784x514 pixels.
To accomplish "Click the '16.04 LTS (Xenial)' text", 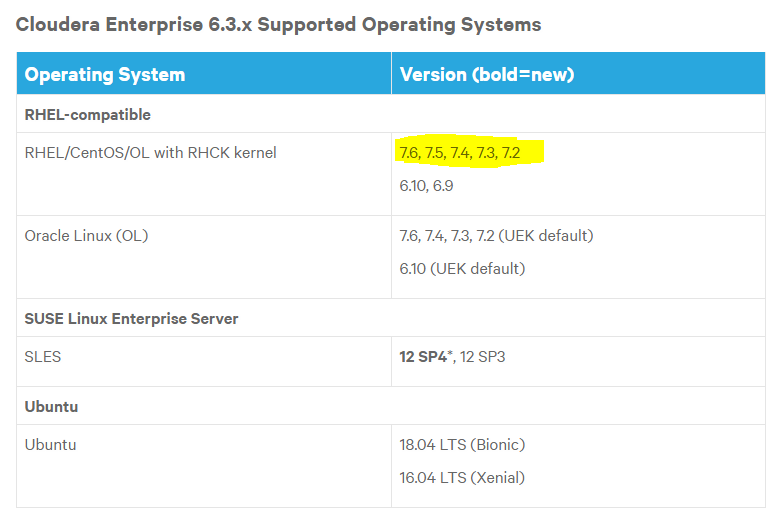I will click(462, 478).
